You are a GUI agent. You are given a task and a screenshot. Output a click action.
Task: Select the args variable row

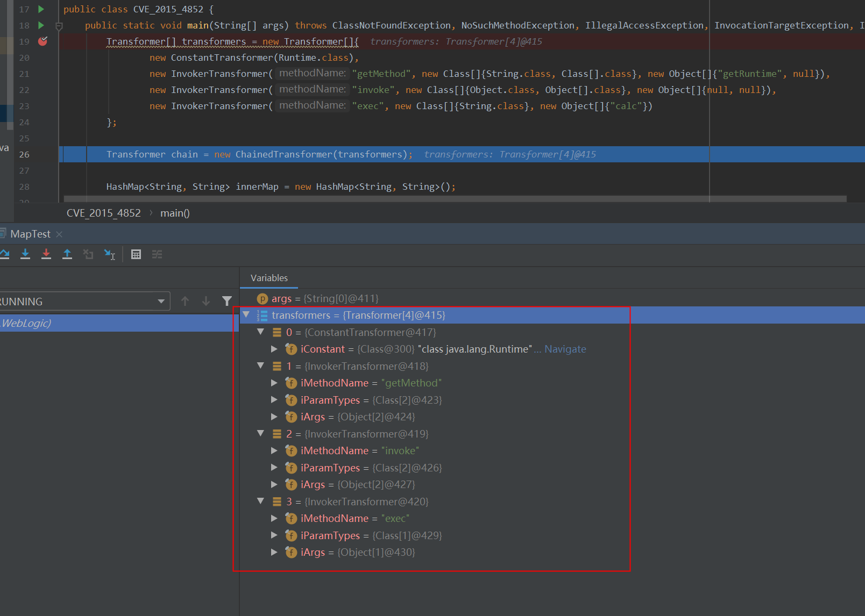pos(552,298)
